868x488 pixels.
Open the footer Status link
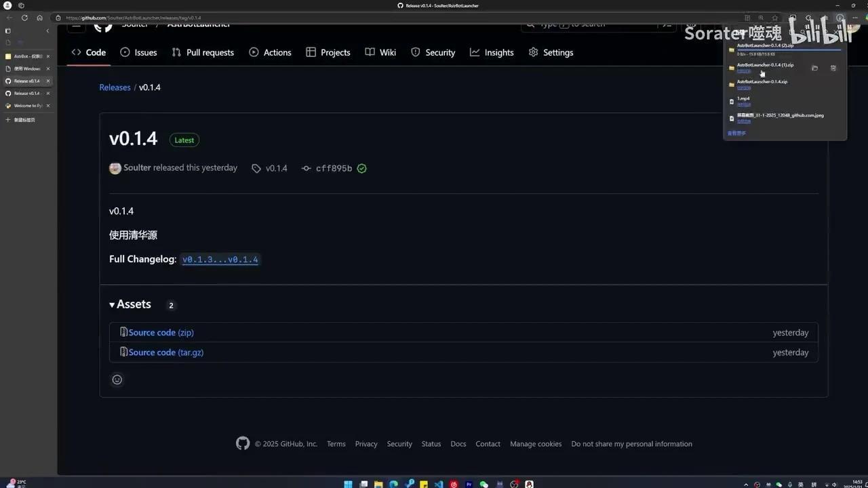[431, 444]
